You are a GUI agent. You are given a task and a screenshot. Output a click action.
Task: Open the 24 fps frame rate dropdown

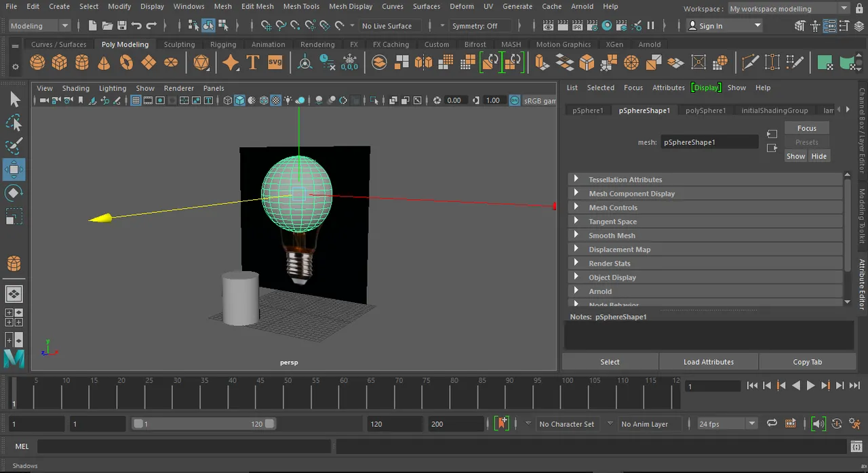727,424
